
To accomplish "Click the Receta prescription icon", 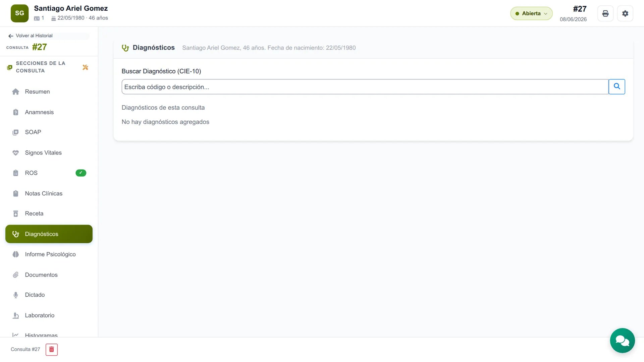I will [x=15, y=214].
